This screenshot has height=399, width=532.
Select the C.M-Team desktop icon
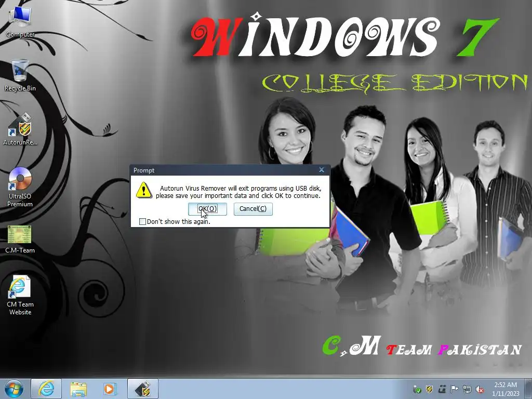[20, 239]
